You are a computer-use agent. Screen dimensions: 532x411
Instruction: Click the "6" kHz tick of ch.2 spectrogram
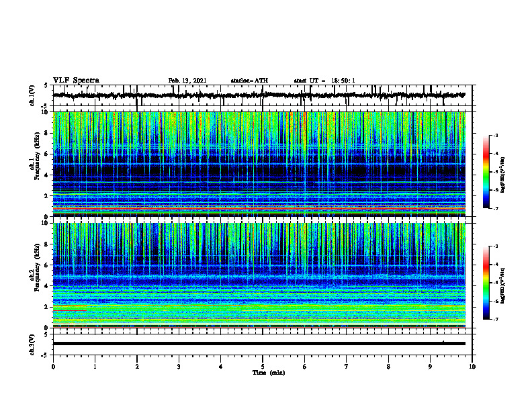point(47,265)
